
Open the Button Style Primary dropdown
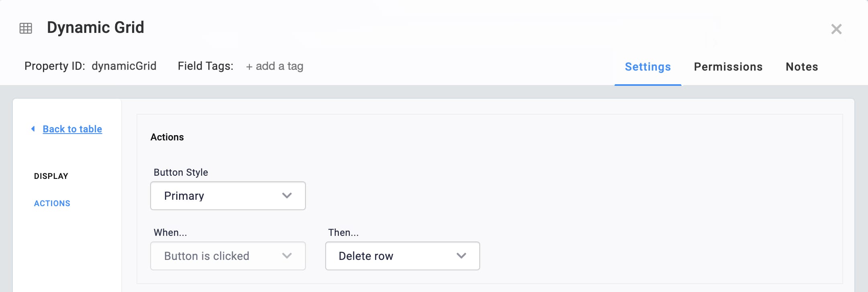[228, 196]
